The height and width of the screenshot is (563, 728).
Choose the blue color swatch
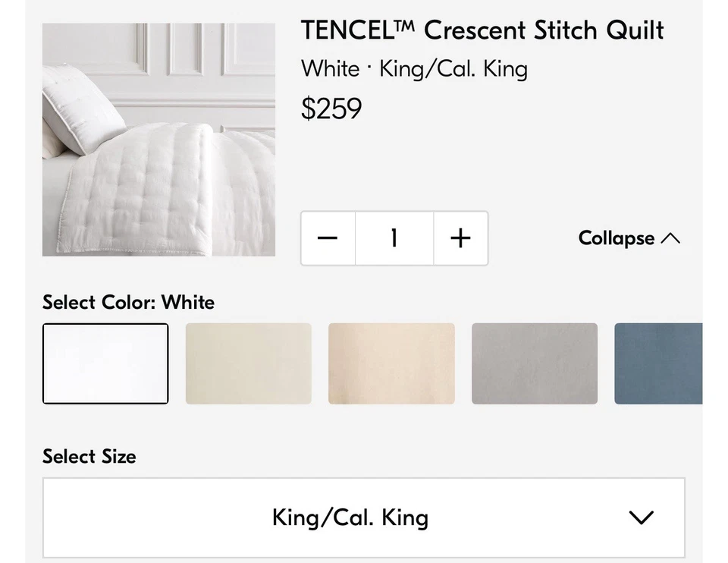[x=658, y=363]
